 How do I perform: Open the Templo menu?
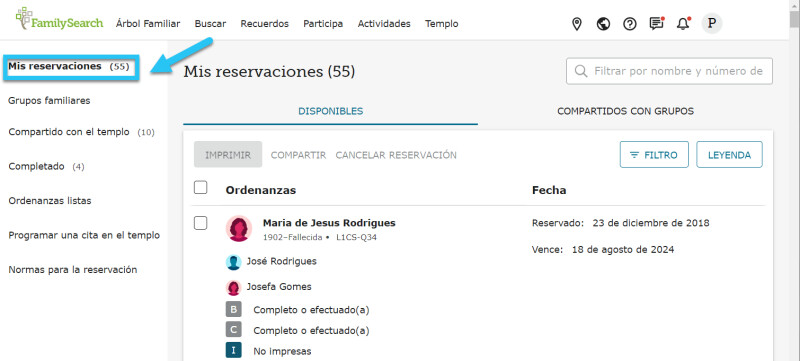442,23
